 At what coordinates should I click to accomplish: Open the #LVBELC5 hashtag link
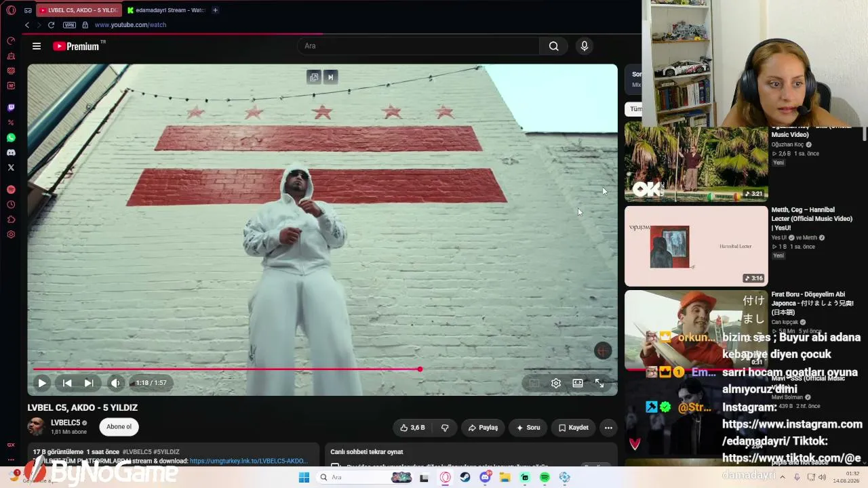click(x=136, y=452)
